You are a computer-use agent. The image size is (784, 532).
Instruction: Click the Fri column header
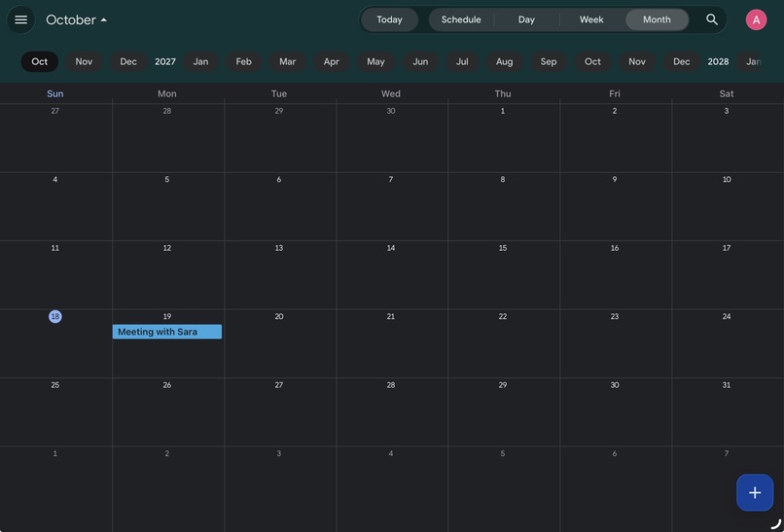(x=615, y=93)
